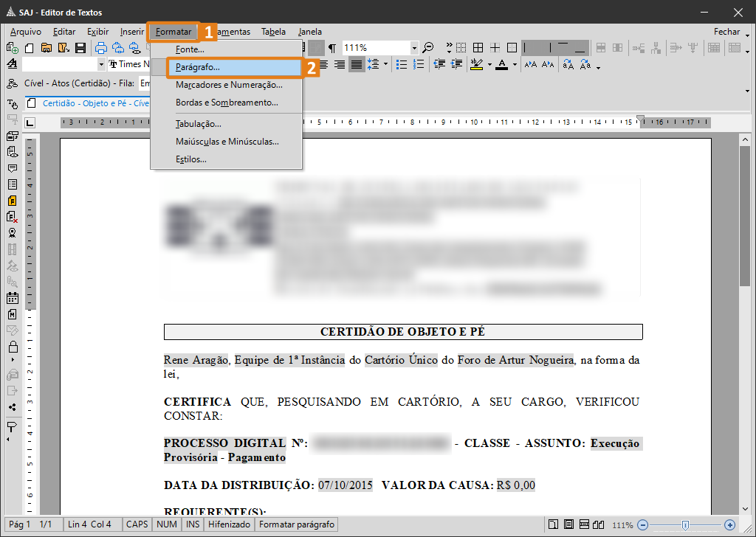The height and width of the screenshot is (537, 756).
Task: Toggle the INS insert mode indicator
Action: pyautogui.click(x=193, y=524)
